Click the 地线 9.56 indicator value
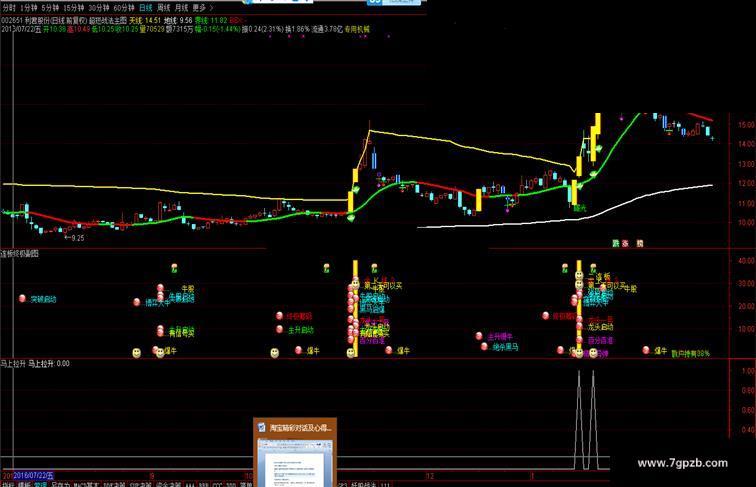This screenshot has width=756, height=487. tap(178, 21)
